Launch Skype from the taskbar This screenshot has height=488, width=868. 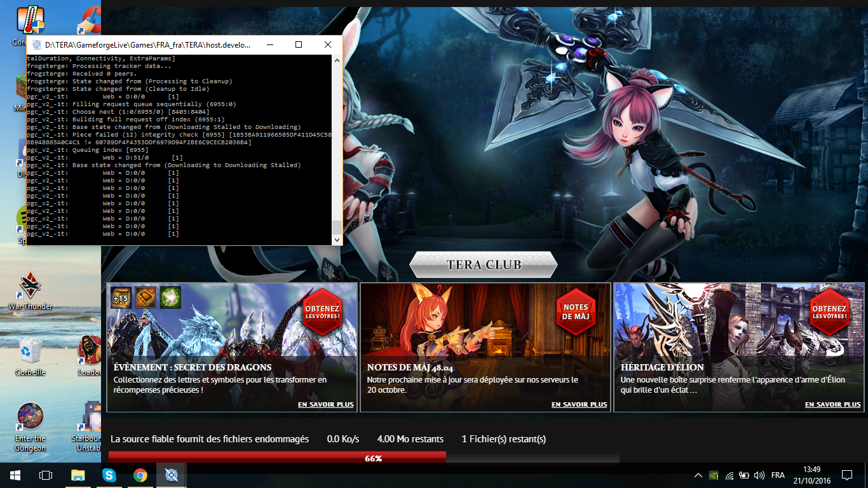[109, 475]
